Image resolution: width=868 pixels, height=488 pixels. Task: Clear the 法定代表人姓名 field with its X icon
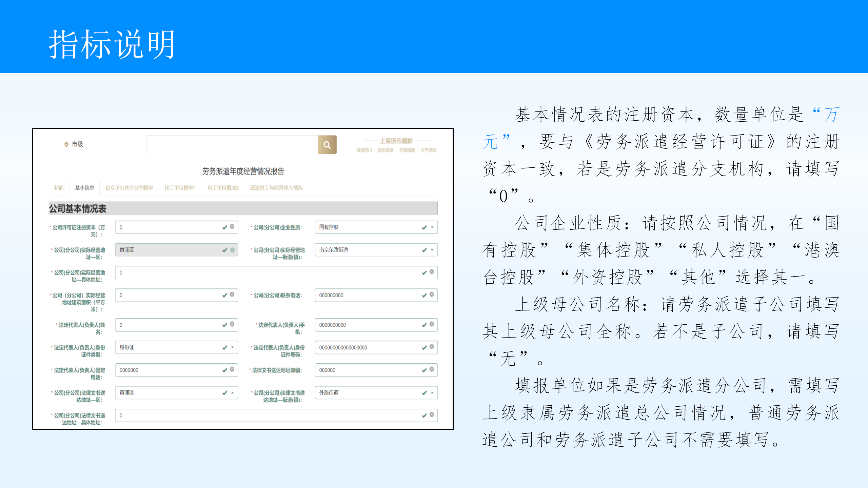pyautogui.click(x=232, y=324)
